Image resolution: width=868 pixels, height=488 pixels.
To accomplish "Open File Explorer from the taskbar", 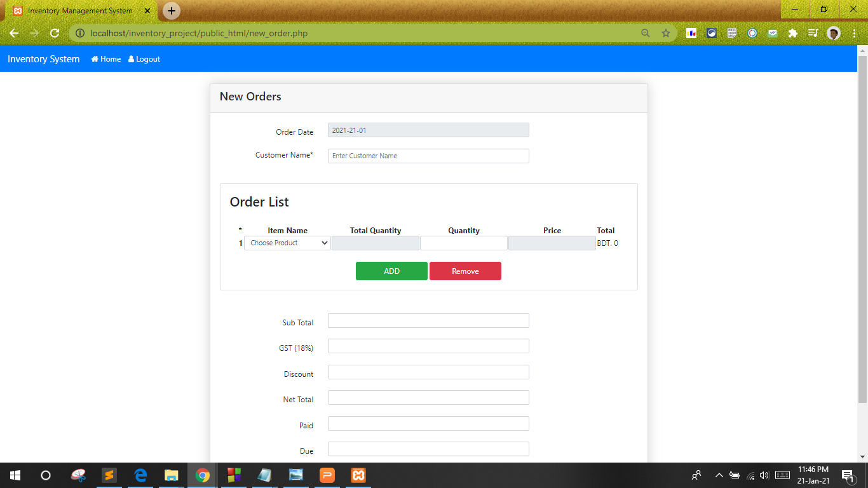I will [x=171, y=475].
